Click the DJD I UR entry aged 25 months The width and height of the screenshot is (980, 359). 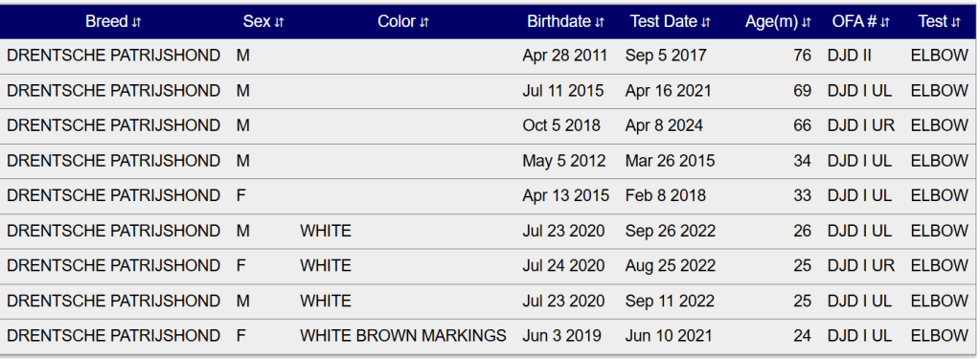tap(861, 266)
